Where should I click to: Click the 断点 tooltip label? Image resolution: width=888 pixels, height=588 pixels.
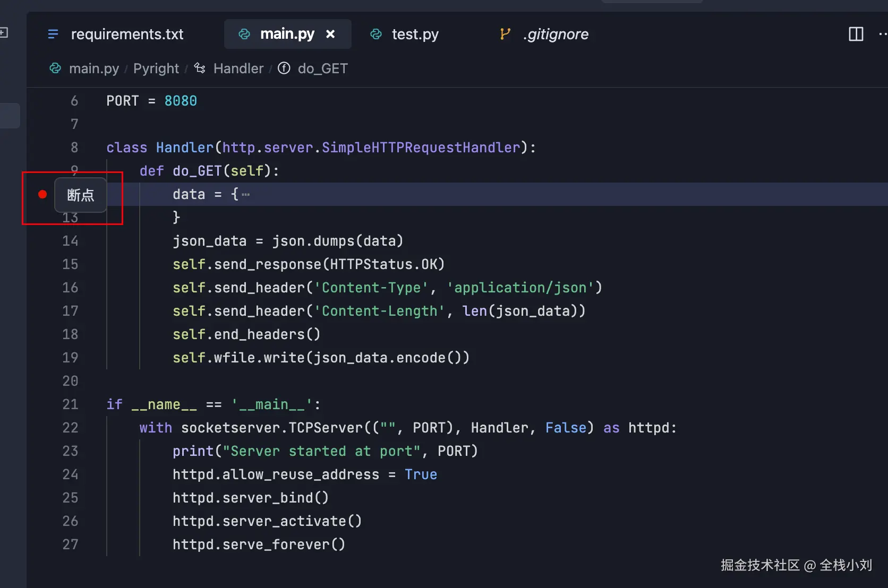point(81,195)
